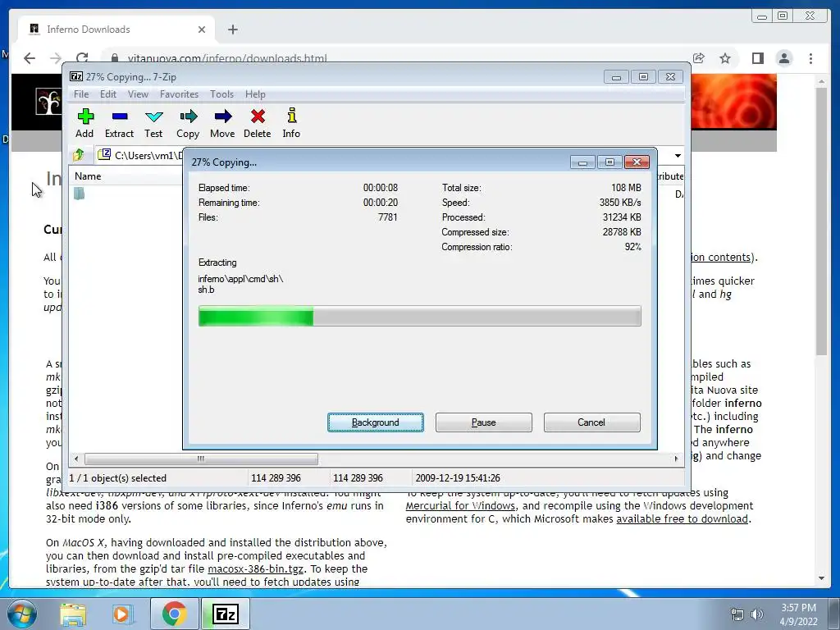Close the Copying dialog with red X
The width and height of the screenshot is (840, 630).
point(637,162)
